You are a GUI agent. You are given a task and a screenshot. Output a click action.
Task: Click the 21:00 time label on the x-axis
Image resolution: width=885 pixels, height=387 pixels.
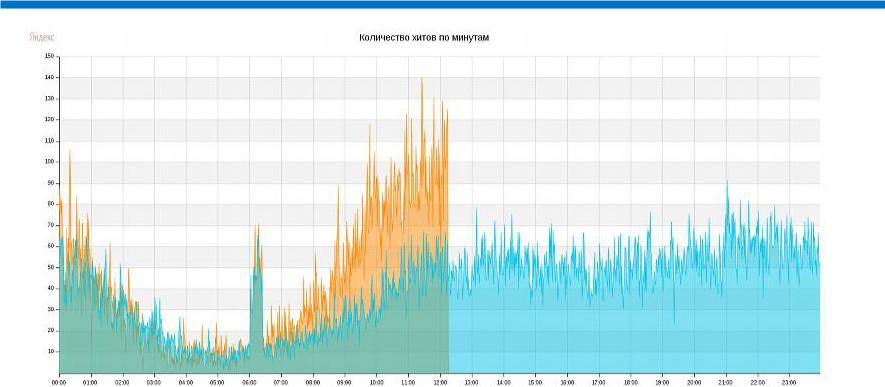[x=726, y=382]
